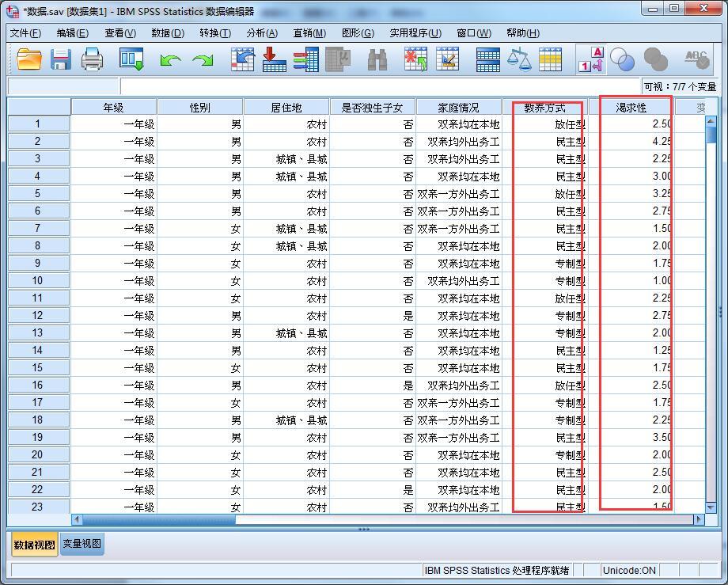Screen dimensions: 728x585
Task: Select the 数据视图 tab
Action: (33, 545)
